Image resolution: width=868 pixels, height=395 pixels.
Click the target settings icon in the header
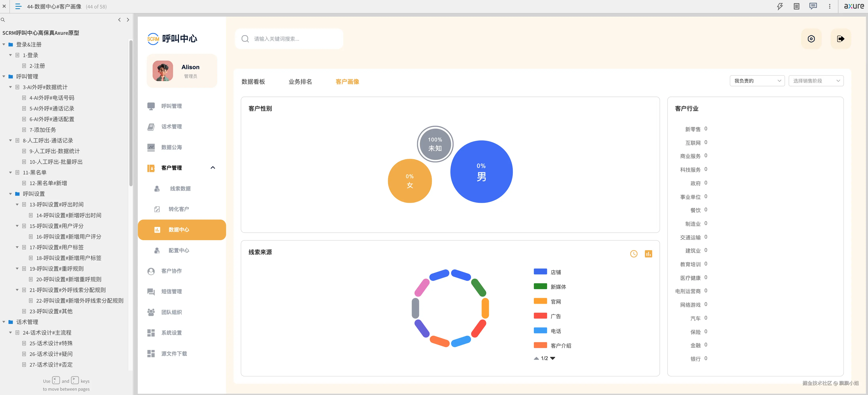point(811,39)
